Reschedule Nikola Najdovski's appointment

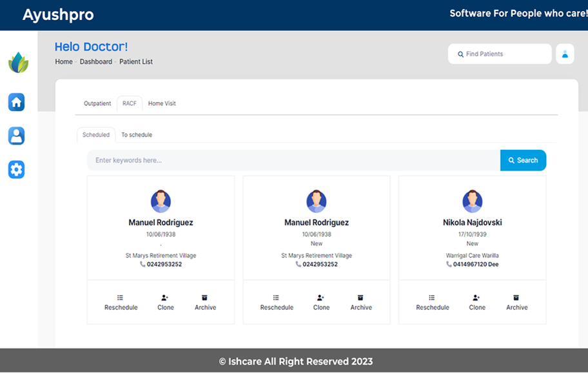(432, 303)
